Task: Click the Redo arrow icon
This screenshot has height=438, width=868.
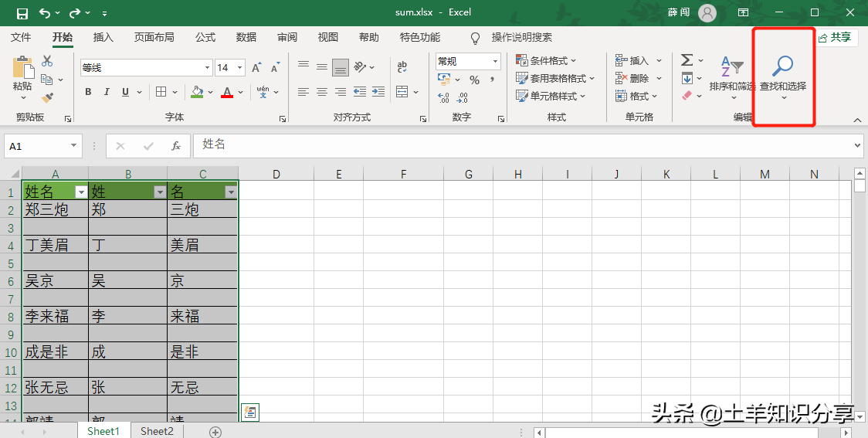Action: coord(75,13)
